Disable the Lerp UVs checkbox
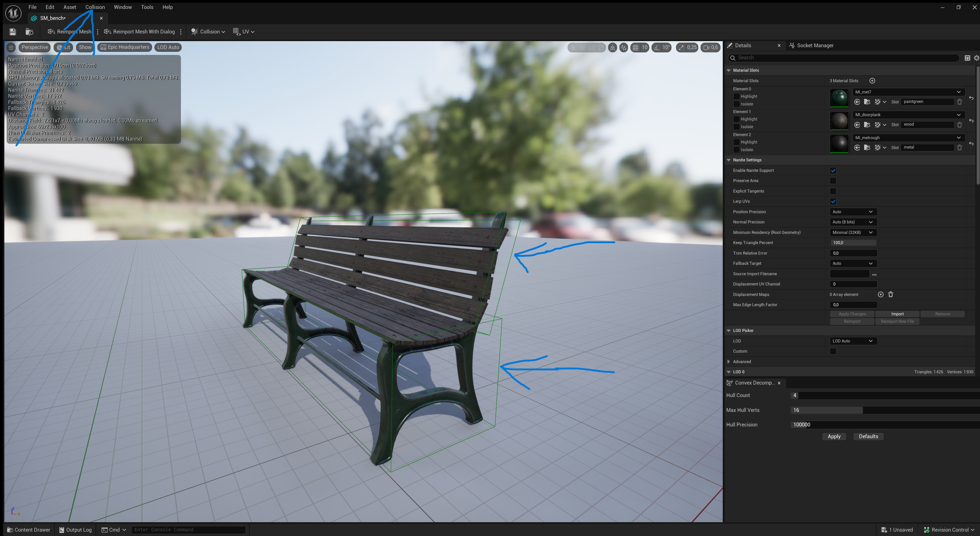The width and height of the screenshot is (980, 536). click(833, 201)
